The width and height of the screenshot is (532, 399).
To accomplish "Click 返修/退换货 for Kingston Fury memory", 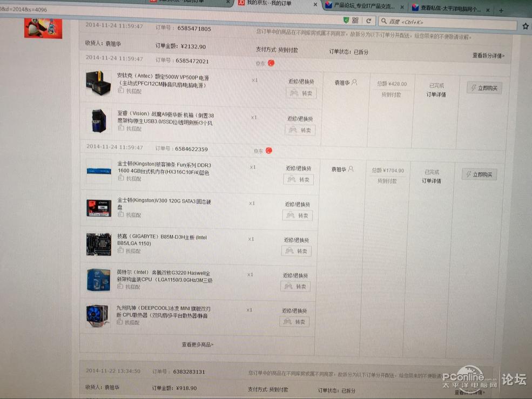I will point(299,168).
